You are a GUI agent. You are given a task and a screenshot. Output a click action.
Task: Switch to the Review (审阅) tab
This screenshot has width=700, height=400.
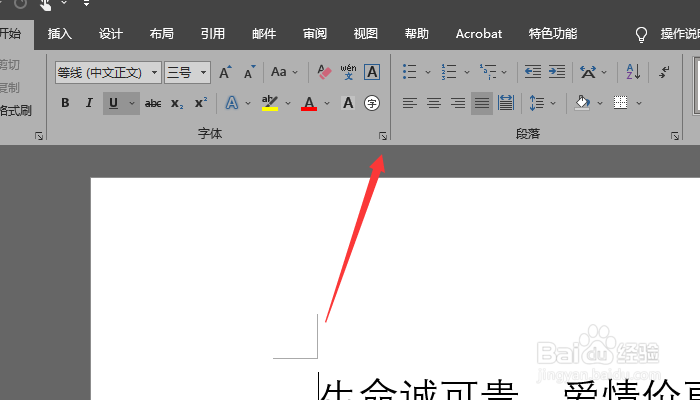(x=315, y=34)
